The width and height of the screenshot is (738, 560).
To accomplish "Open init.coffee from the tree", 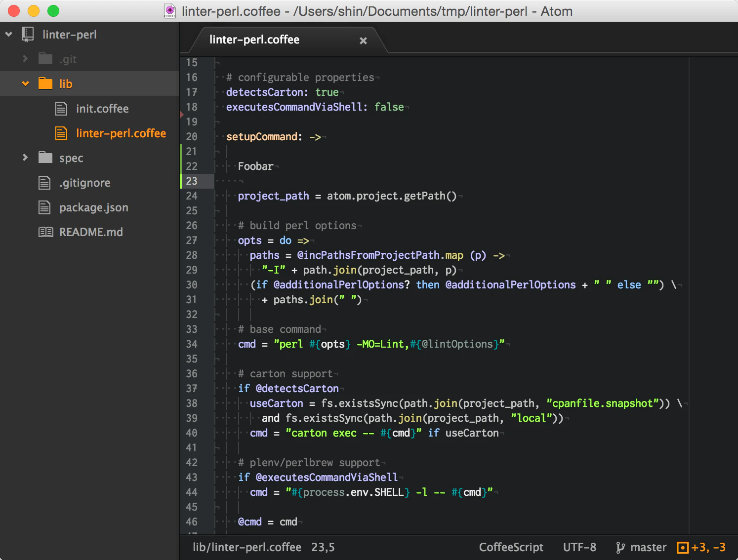I will tap(102, 109).
